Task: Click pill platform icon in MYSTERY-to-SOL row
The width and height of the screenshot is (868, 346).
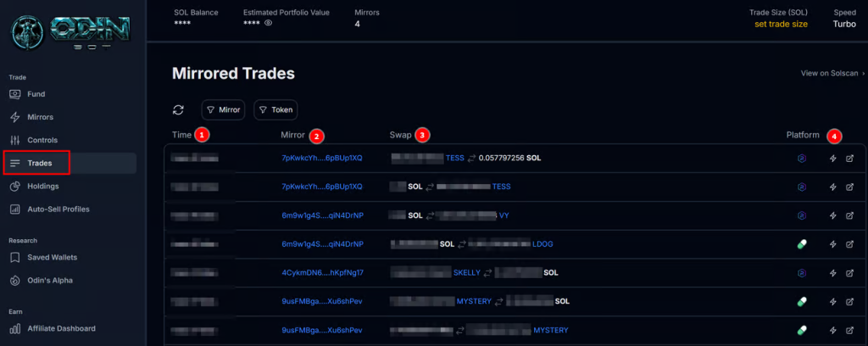Action: [802, 301]
